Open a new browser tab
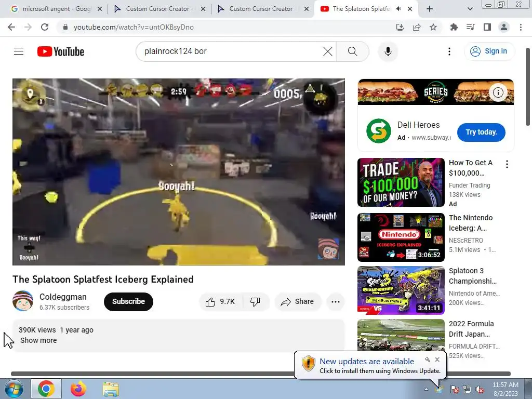Viewport: 532px width, 399px height. (x=430, y=9)
